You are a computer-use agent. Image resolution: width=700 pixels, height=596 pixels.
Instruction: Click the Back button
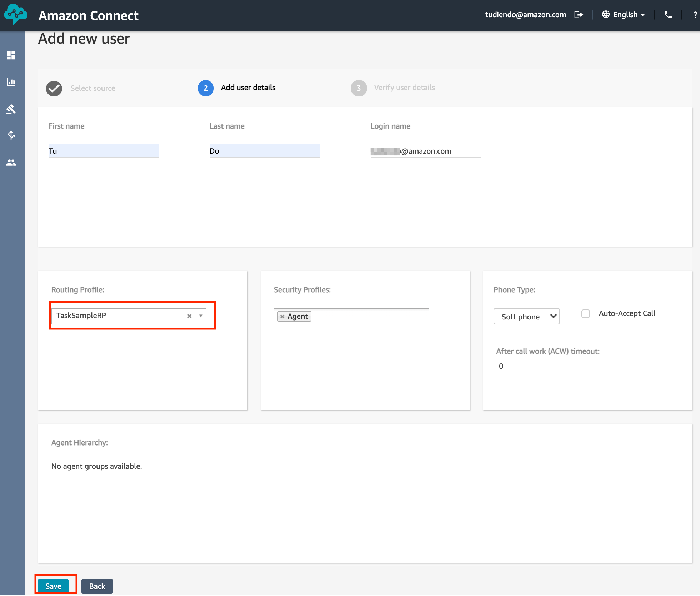97,586
